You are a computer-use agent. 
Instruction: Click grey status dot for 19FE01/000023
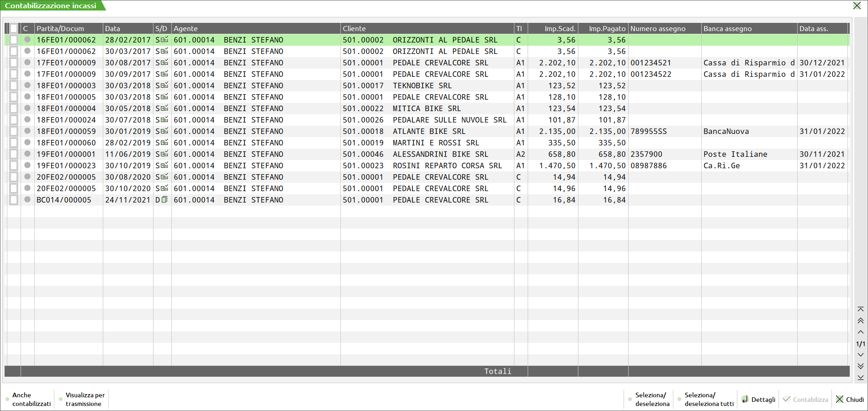(x=27, y=165)
